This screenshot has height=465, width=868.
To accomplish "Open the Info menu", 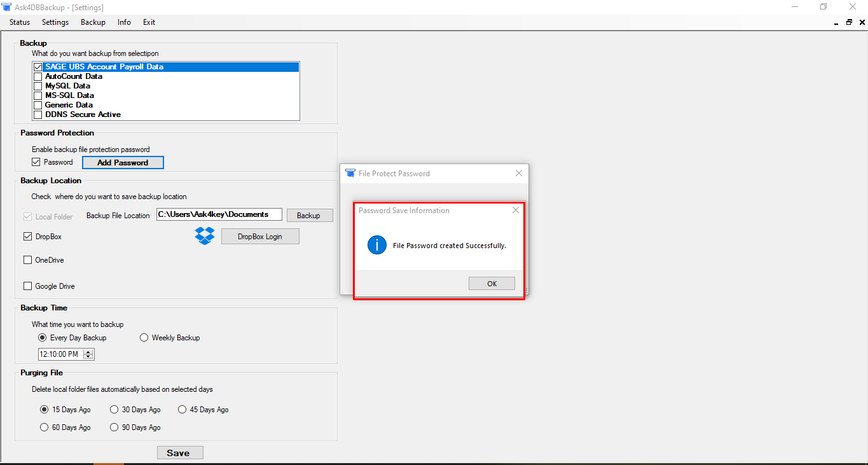I will coord(124,22).
